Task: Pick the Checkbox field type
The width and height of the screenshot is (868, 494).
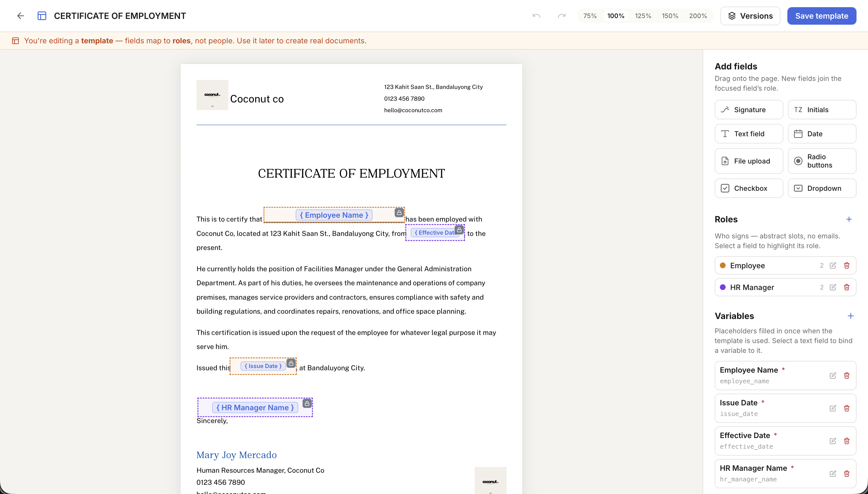Action: click(749, 188)
